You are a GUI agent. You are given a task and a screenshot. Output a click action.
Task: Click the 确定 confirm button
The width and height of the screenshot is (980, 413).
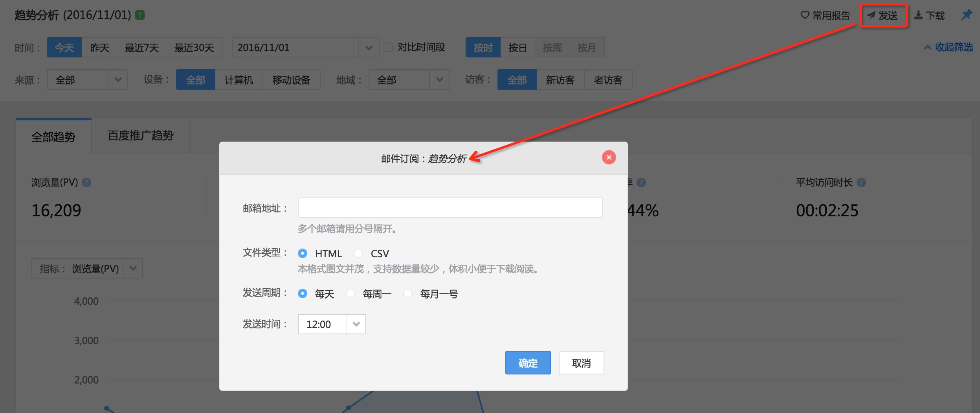[x=527, y=363]
